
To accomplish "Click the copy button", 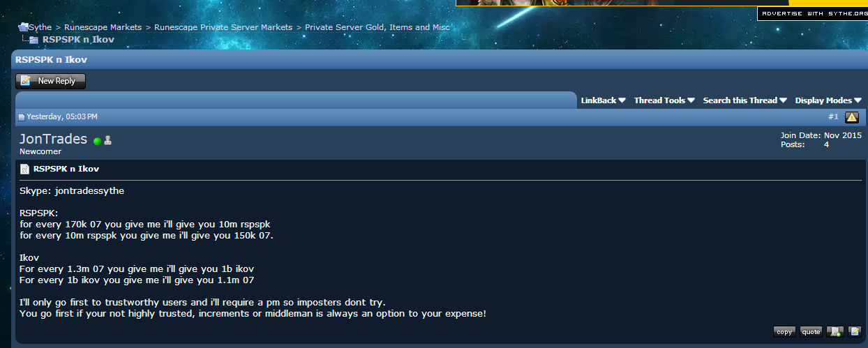I will tap(784, 332).
